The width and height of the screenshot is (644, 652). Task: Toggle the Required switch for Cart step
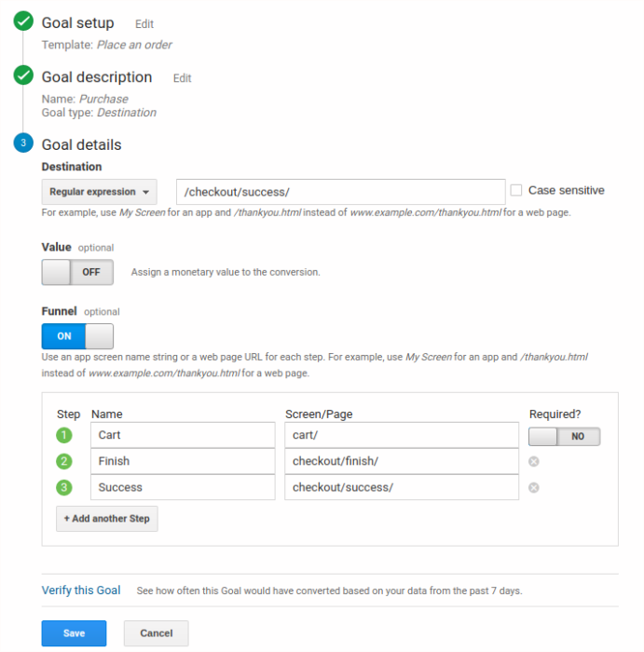tap(564, 436)
